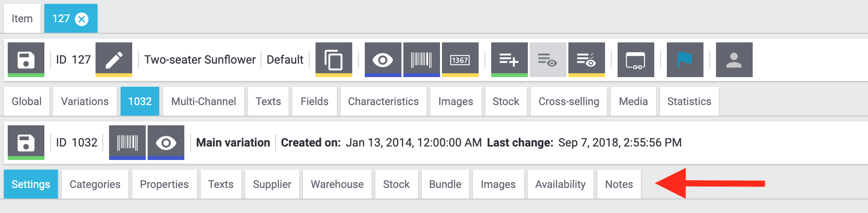868x213 pixels.
Task: Click the blue flag icon
Action: 685,60
